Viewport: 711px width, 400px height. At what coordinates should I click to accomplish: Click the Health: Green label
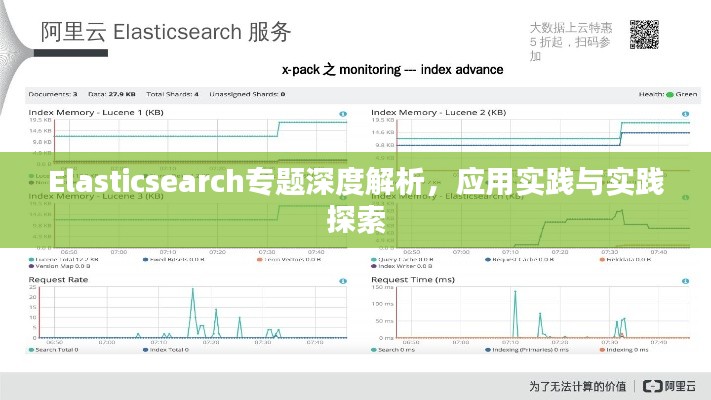(x=668, y=94)
